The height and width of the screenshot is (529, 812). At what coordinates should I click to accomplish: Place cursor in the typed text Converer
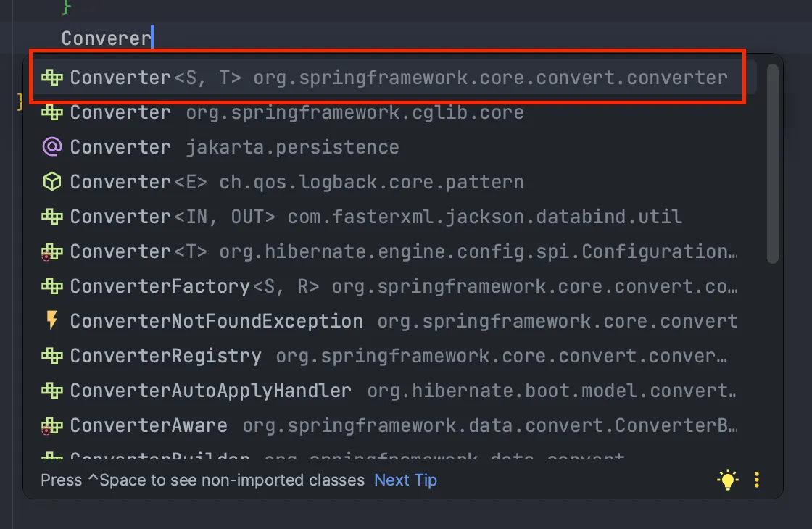click(x=107, y=38)
